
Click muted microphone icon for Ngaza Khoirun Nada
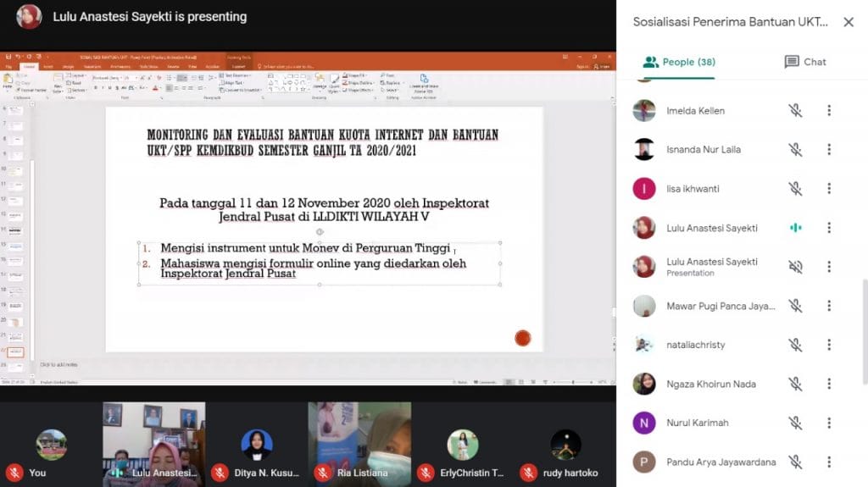pyautogui.click(x=795, y=384)
